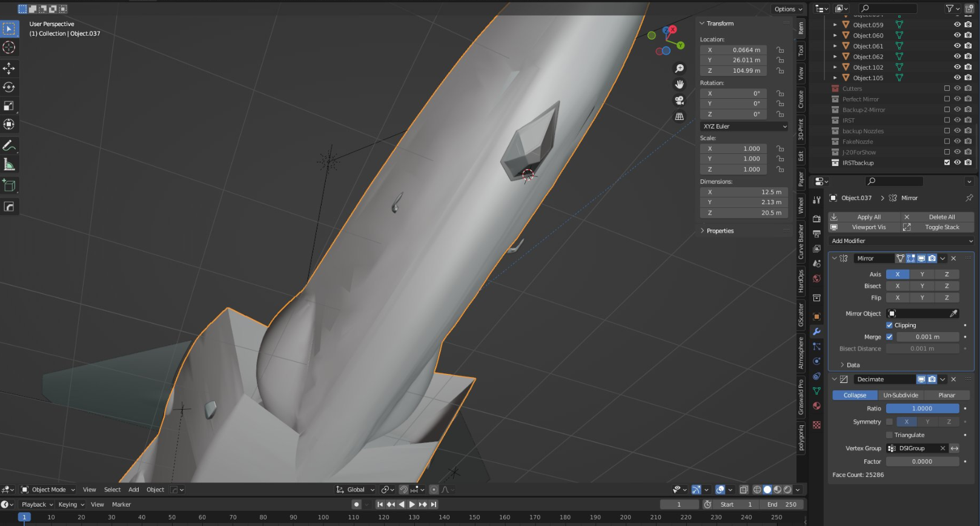Toggle Mirror modifier edit mode display
The image size is (980, 526).
[910, 258]
